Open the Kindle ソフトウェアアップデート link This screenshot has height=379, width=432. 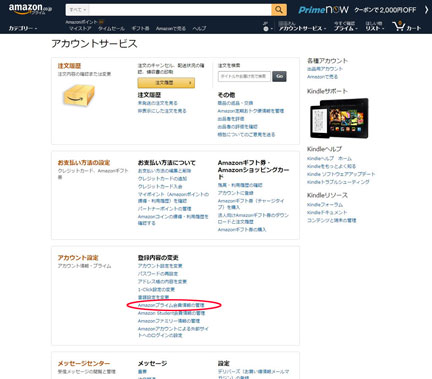[341, 174]
